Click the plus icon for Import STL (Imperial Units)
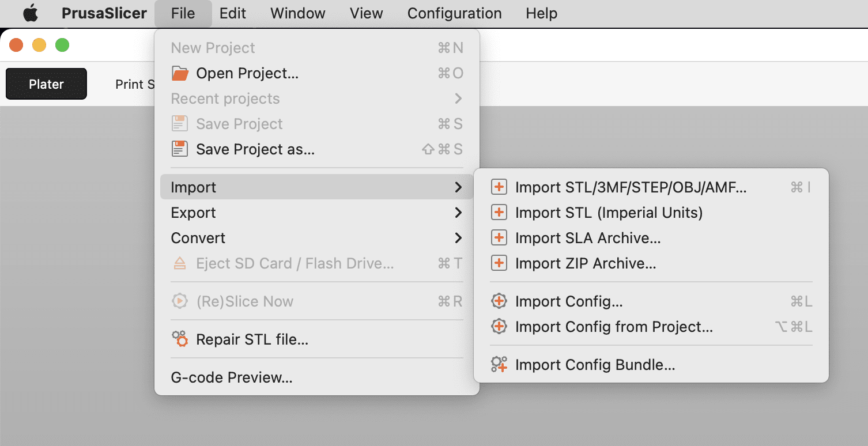The height and width of the screenshot is (446, 868). (499, 213)
